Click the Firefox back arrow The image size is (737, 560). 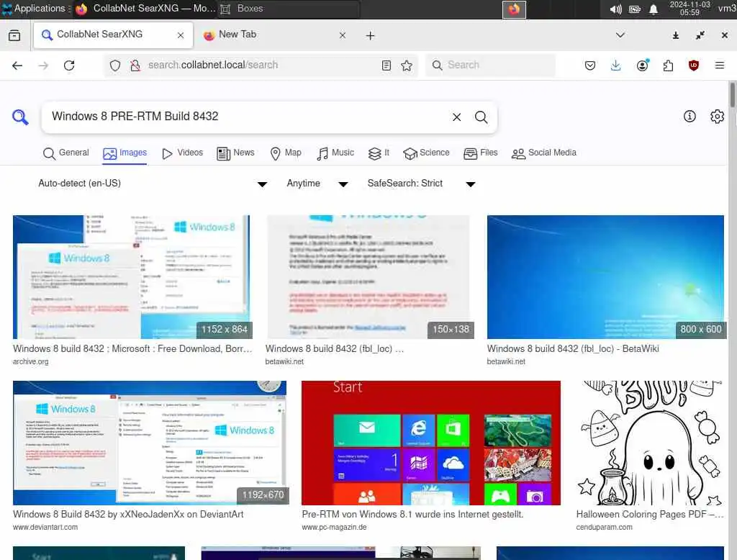click(17, 66)
